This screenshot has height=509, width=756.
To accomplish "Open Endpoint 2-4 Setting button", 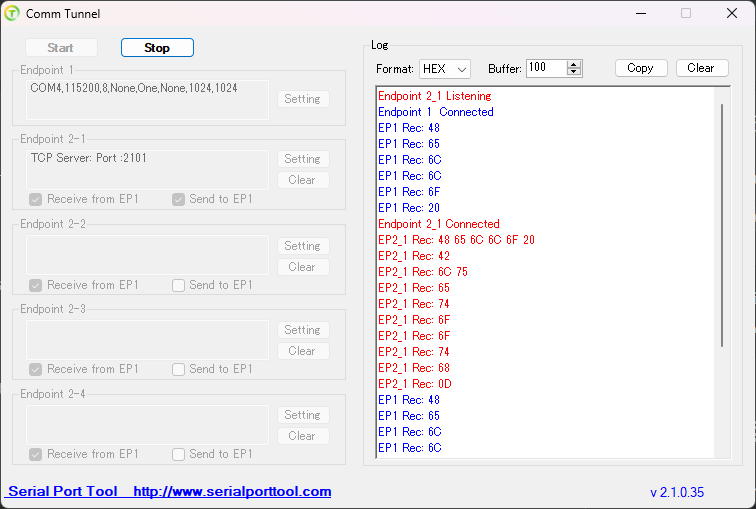I will (x=303, y=415).
